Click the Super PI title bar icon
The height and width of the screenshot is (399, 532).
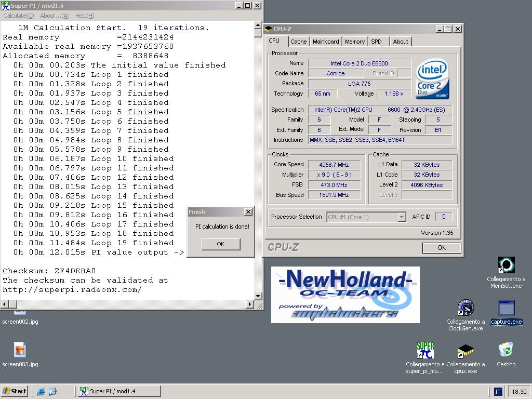coord(5,5)
